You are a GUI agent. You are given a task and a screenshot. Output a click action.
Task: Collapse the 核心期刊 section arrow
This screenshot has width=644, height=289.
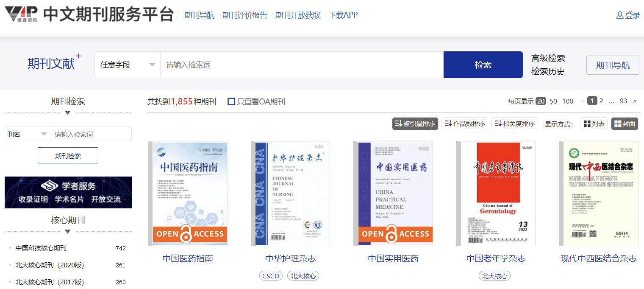pos(67,232)
